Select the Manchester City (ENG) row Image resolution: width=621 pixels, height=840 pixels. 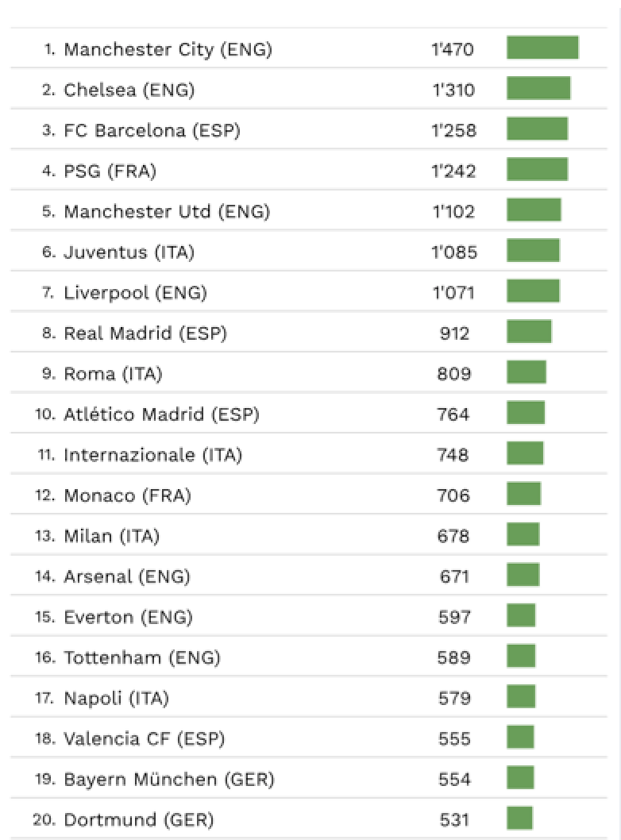[309, 48]
